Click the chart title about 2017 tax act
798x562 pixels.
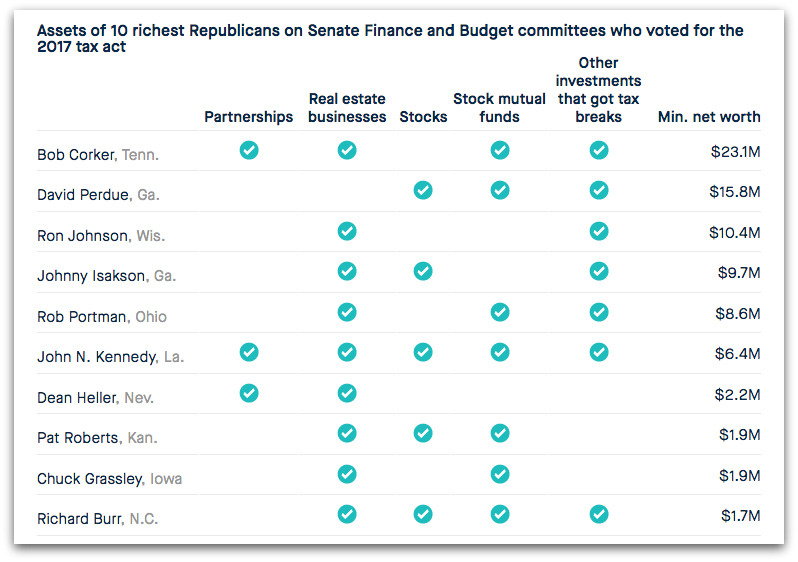pyautogui.click(x=390, y=38)
